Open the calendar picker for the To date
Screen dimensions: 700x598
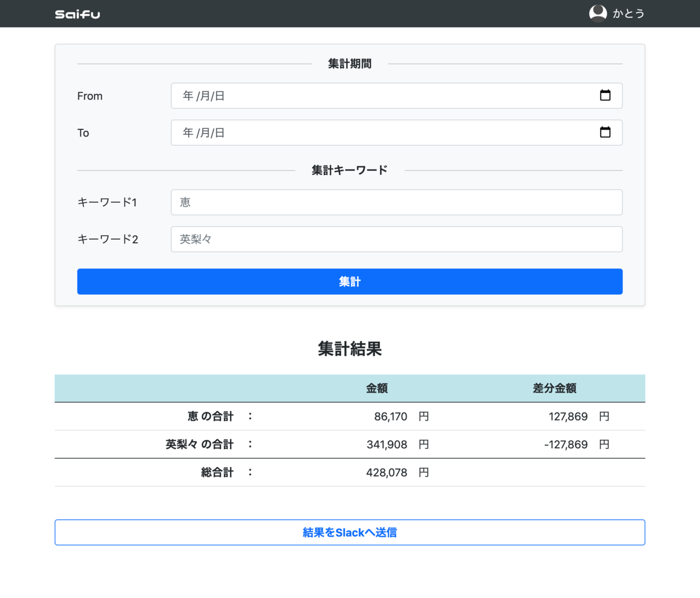[x=606, y=132]
